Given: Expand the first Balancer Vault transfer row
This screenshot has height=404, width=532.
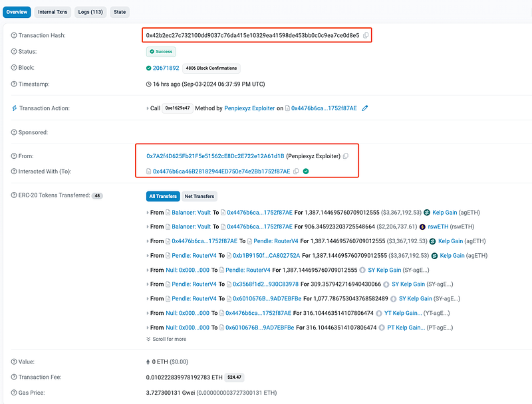Looking at the screenshot, I should (x=148, y=213).
